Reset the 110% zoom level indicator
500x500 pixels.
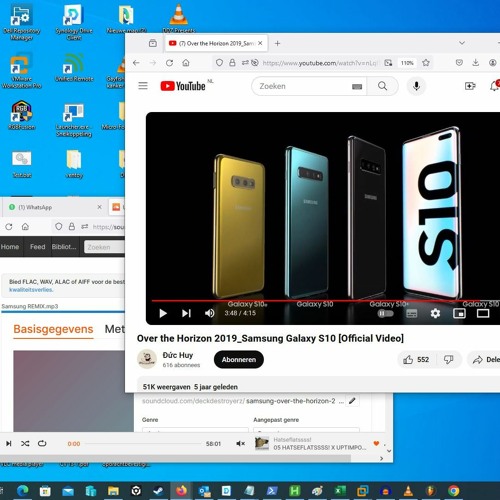407,63
